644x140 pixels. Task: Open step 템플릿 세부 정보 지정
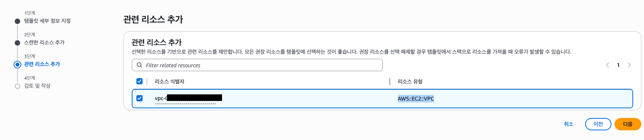[x=47, y=21]
